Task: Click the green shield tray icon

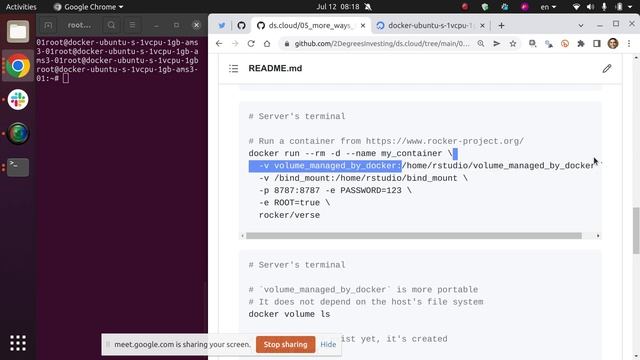Action: click(484, 7)
